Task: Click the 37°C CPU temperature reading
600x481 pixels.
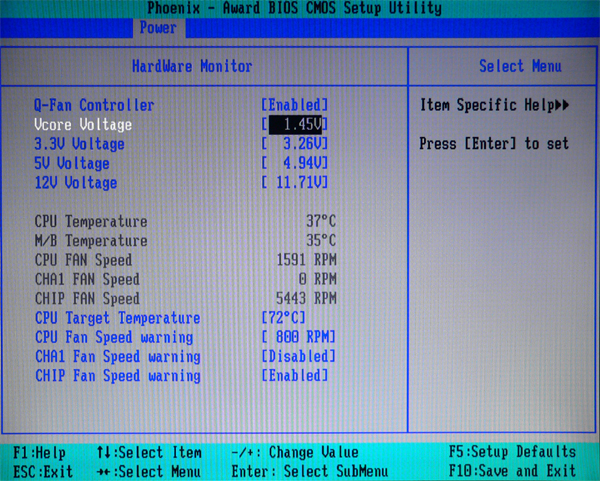Action: (321, 221)
